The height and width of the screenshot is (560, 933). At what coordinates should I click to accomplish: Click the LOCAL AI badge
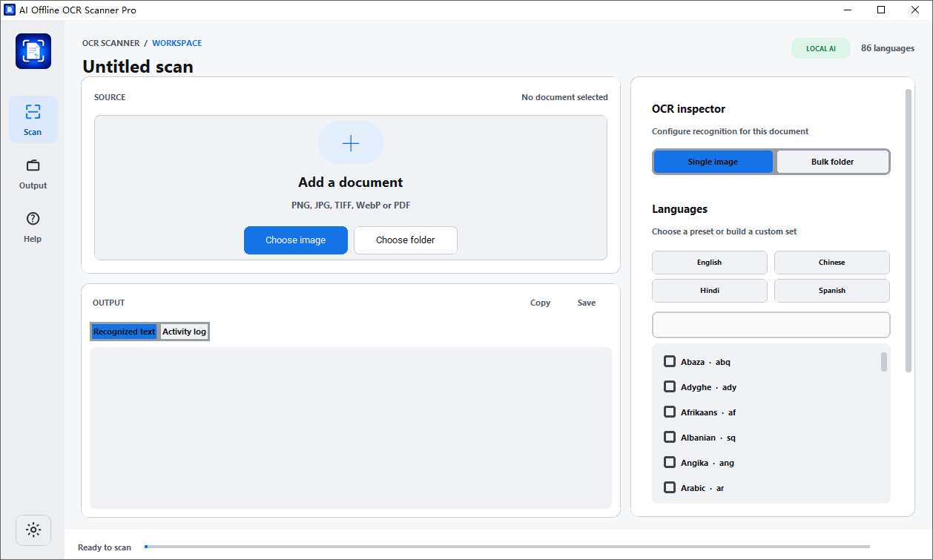(821, 48)
